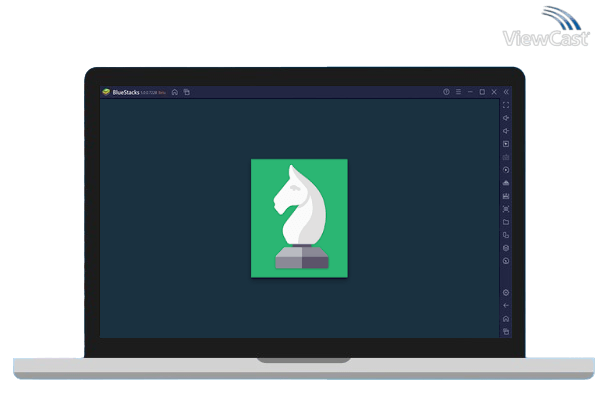Click the Install APK sidebar icon

[x=506, y=183]
